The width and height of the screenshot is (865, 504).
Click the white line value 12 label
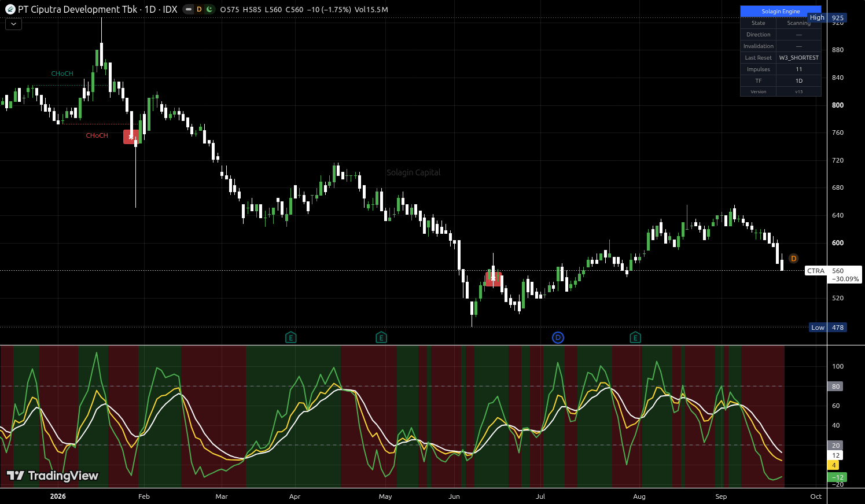click(x=835, y=455)
